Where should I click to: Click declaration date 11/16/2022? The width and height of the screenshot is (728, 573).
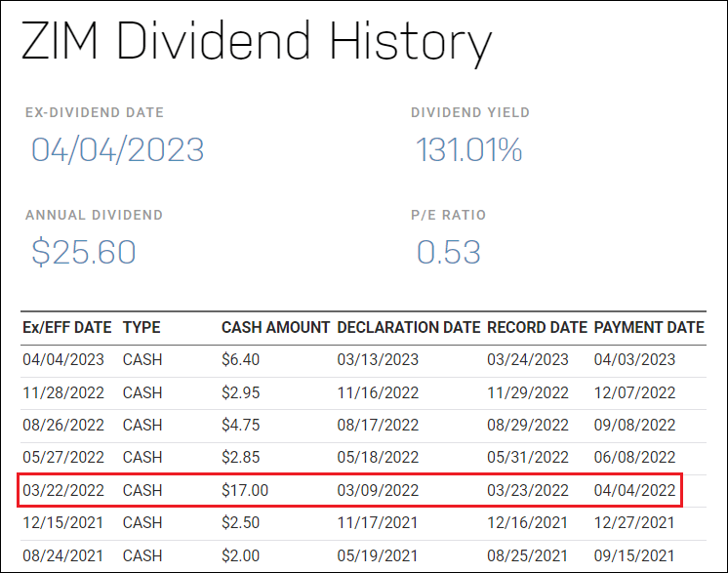(378, 392)
